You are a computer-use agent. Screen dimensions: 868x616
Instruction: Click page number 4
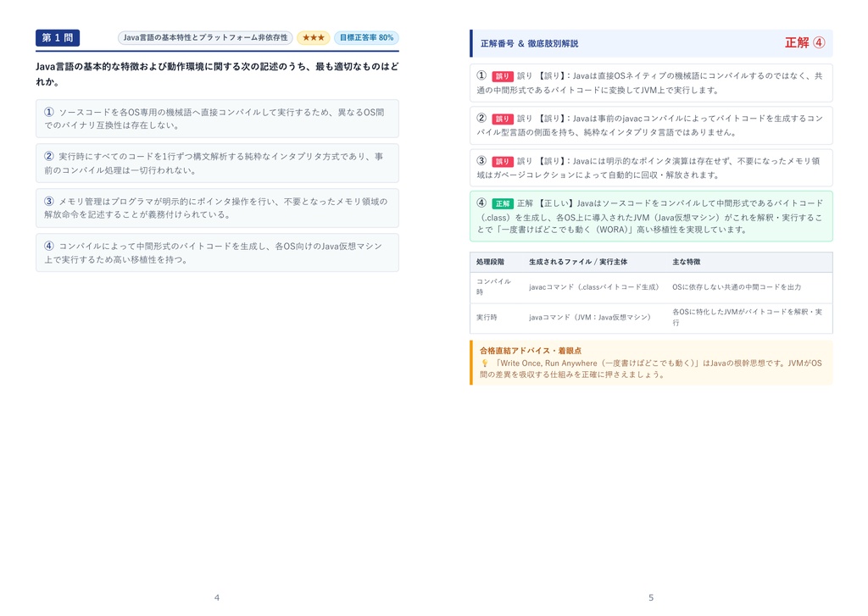coord(216,597)
